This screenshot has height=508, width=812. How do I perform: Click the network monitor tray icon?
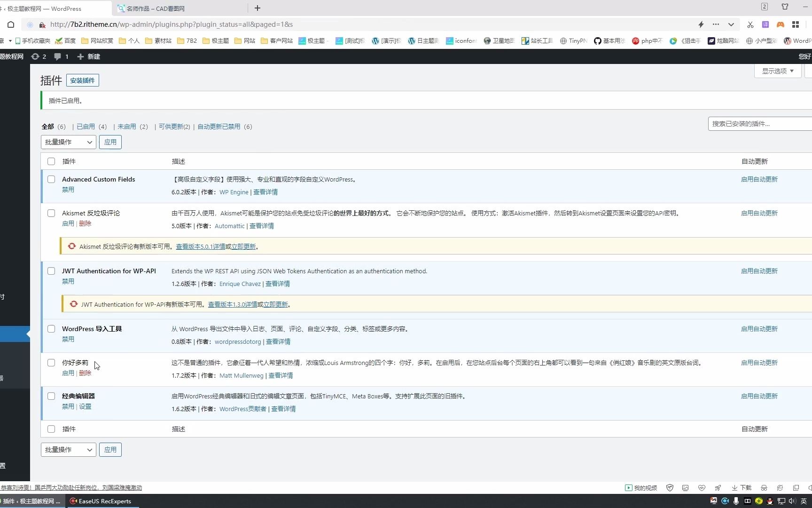coord(781,501)
